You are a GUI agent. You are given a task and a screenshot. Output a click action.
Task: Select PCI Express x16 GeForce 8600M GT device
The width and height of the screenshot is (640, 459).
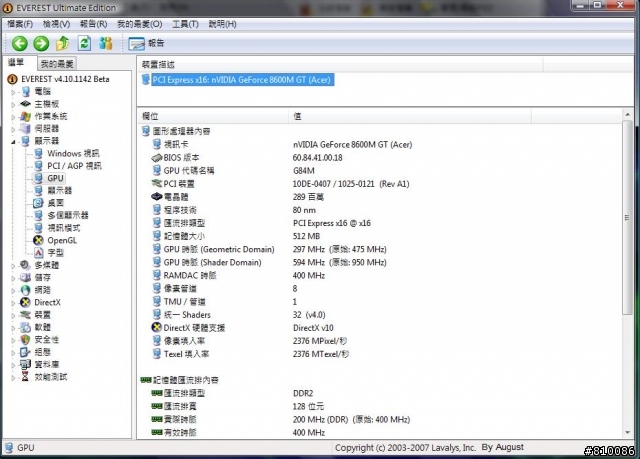point(242,80)
